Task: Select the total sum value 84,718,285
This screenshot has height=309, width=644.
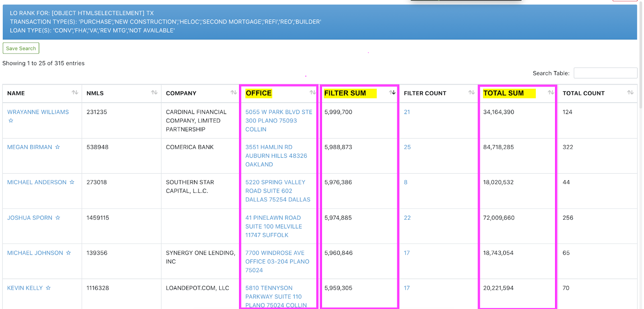Action: click(x=498, y=147)
